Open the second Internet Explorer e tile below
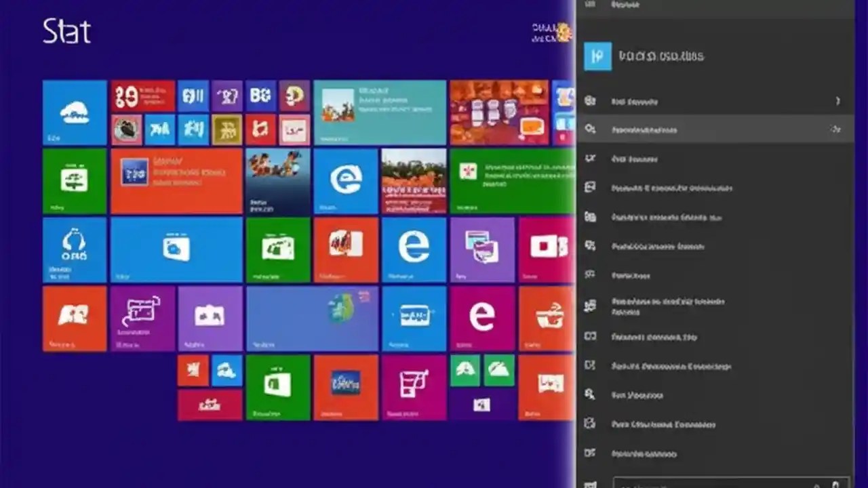 [414, 249]
